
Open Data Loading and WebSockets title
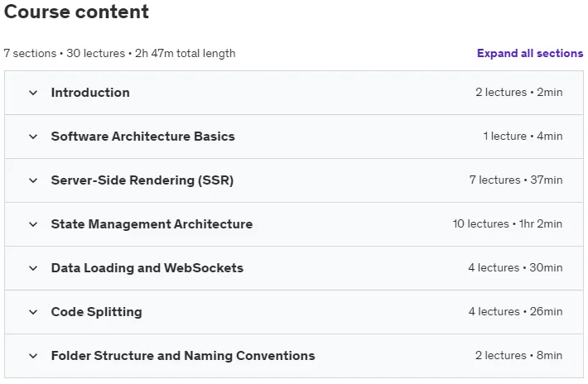147,268
